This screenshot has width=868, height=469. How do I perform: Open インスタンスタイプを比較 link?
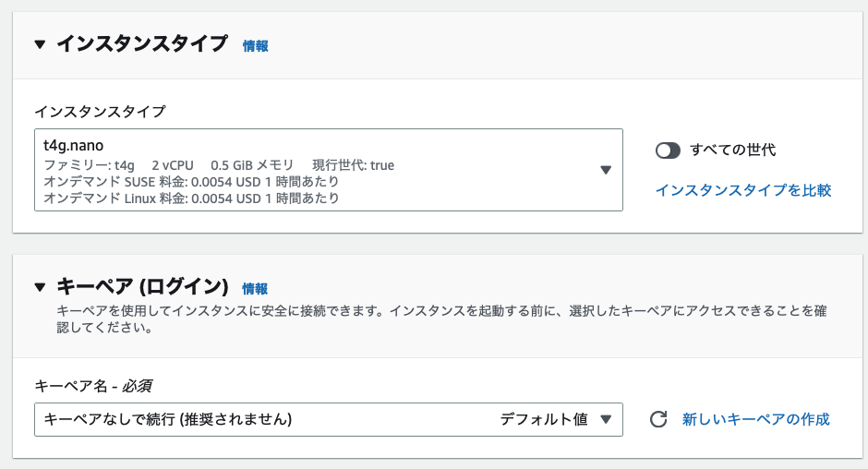[x=743, y=190]
